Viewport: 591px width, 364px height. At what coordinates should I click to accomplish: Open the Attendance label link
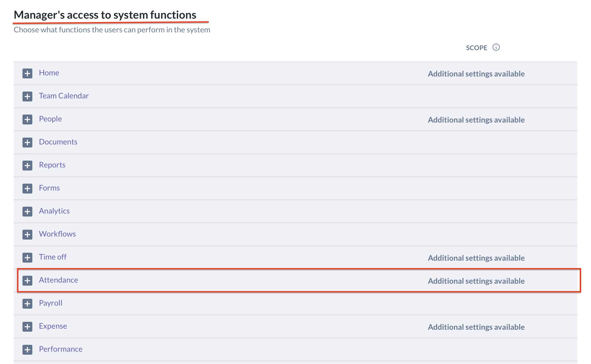point(58,280)
